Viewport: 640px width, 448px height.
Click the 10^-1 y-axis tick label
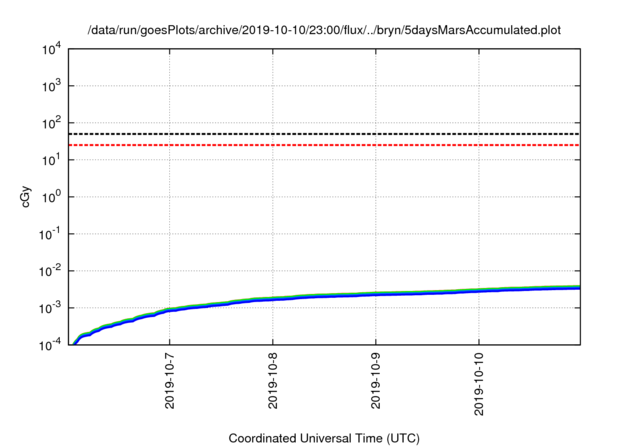tap(50, 234)
